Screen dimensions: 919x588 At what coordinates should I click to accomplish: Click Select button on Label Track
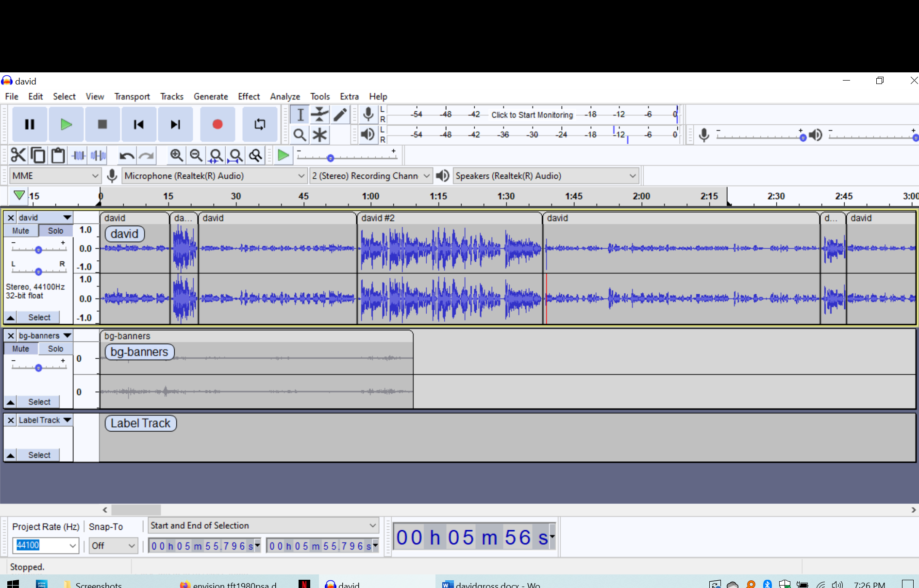[x=39, y=455]
